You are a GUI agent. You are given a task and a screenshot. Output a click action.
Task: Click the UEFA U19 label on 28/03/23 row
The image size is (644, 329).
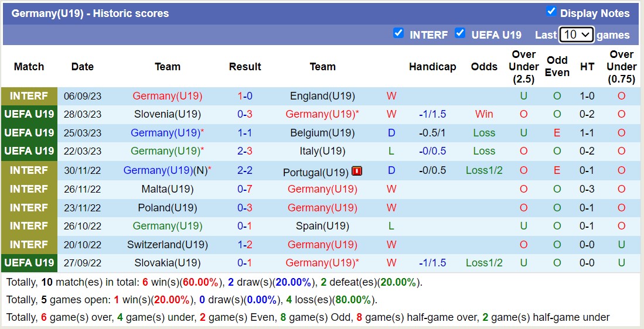tap(29, 114)
